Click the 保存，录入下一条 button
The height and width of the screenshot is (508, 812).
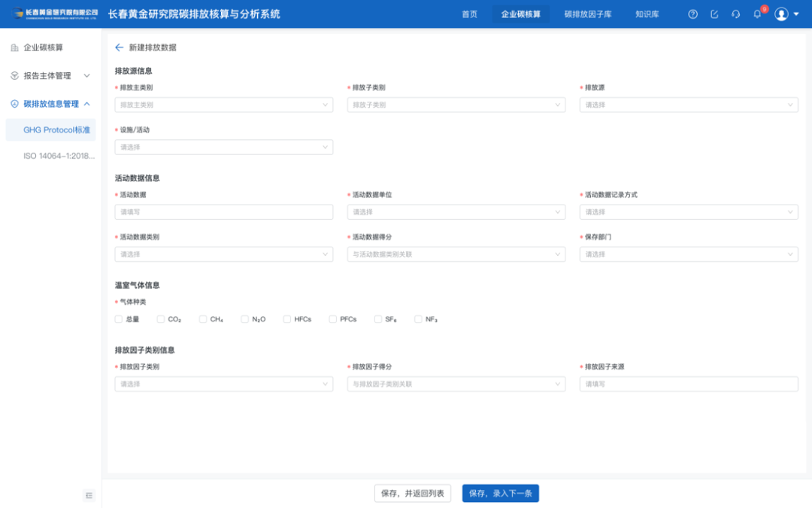500,494
